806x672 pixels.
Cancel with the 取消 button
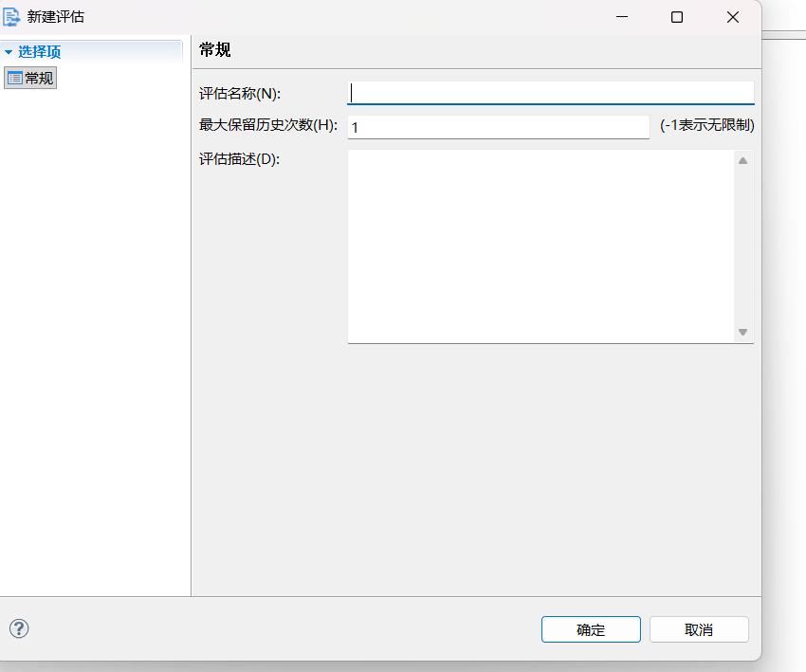click(x=699, y=629)
